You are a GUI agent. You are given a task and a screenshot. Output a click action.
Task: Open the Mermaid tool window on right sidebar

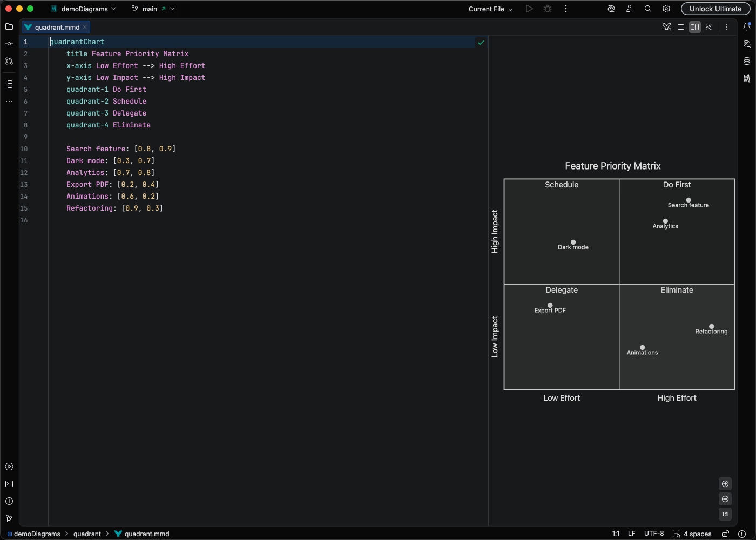point(748,79)
